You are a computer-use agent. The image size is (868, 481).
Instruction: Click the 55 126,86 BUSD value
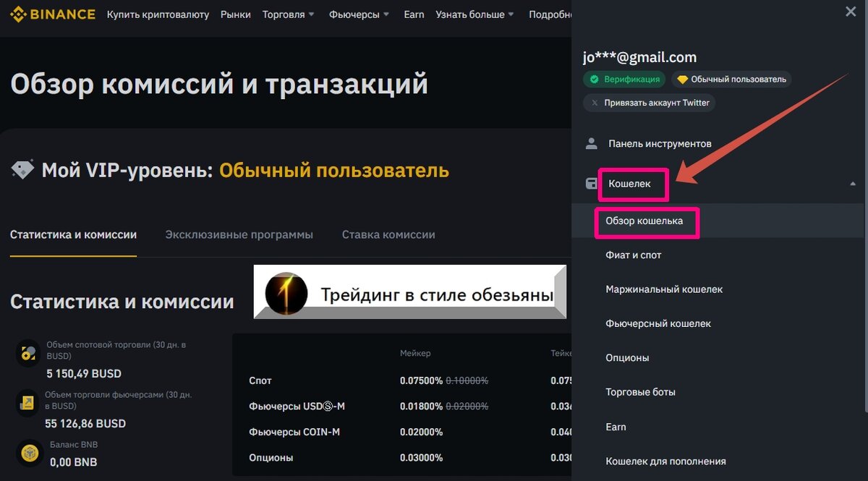pyautogui.click(x=85, y=423)
